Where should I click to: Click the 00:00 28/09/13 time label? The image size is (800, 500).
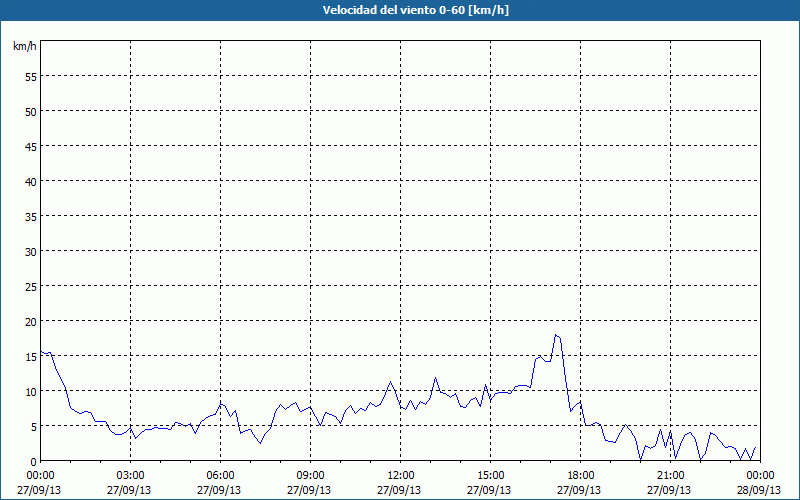(x=760, y=482)
